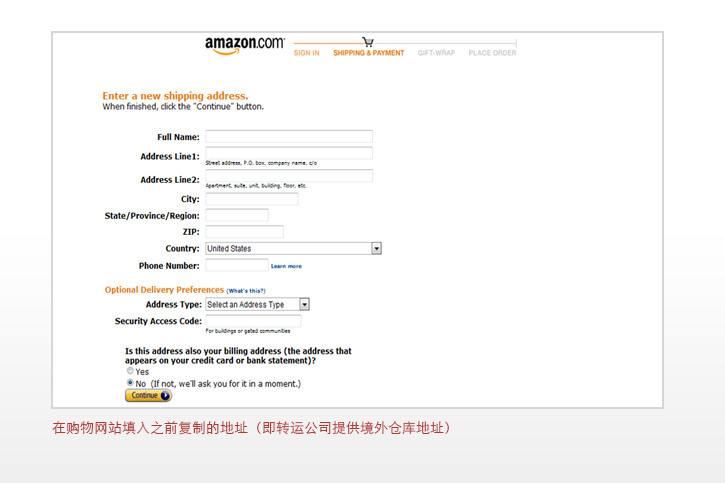The image size is (725, 483).
Task: Click the ZIP code field
Action: coord(244,232)
